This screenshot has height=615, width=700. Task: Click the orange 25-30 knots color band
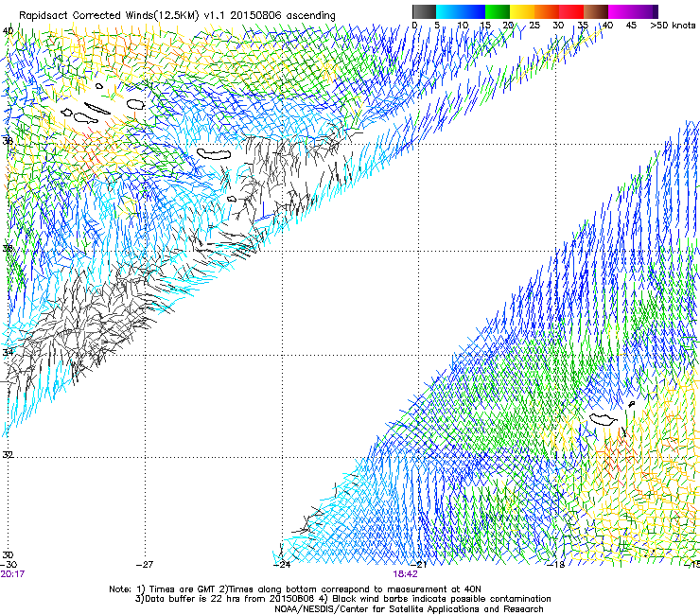tap(547, 11)
